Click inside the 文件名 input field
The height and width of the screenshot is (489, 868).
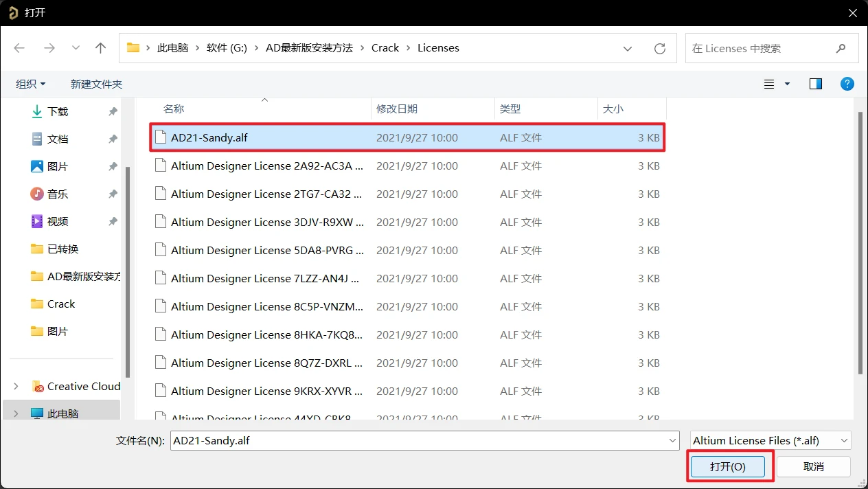coord(412,440)
